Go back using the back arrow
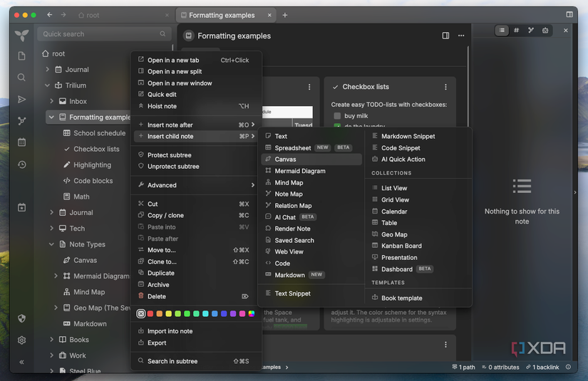588x381 pixels. [x=49, y=15]
